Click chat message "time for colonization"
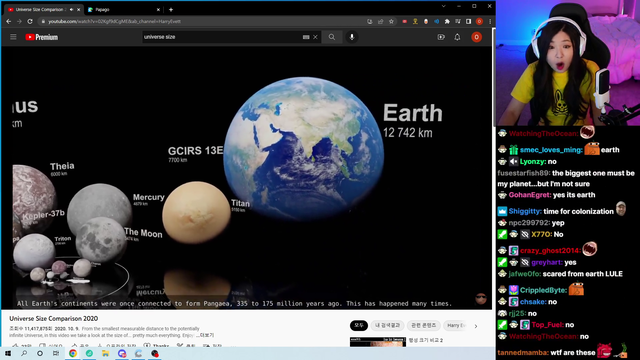640x360 pixels. tap(578, 211)
